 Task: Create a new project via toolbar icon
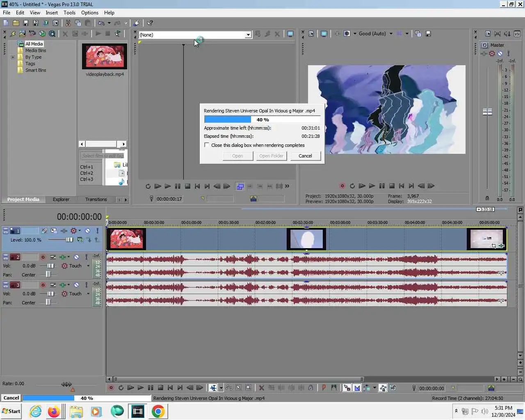point(6,23)
